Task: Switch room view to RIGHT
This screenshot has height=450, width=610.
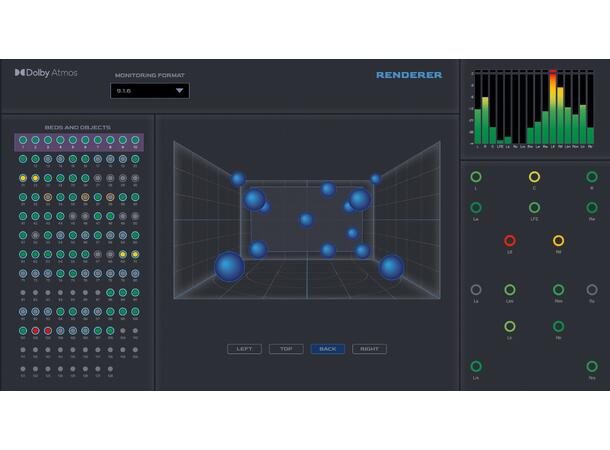Action: click(369, 349)
